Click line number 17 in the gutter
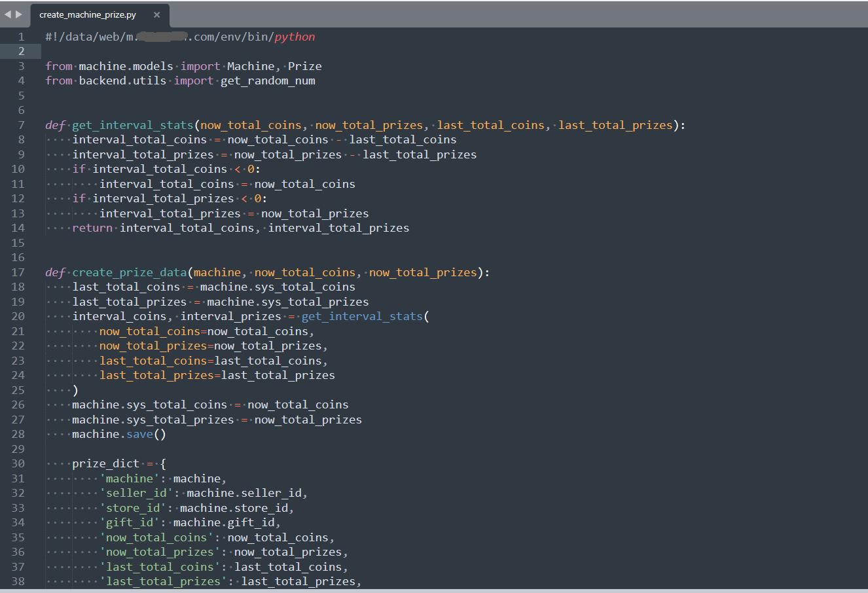This screenshot has width=868, height=593. 18,272
